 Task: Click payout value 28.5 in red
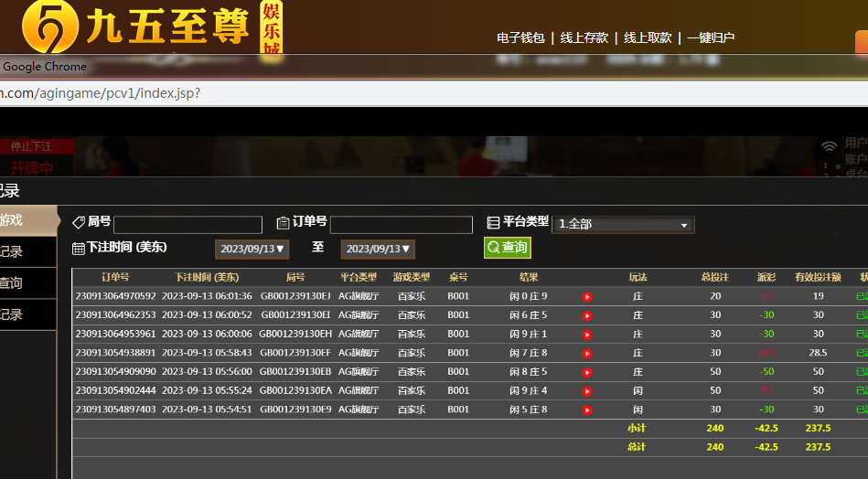[766, 353]
